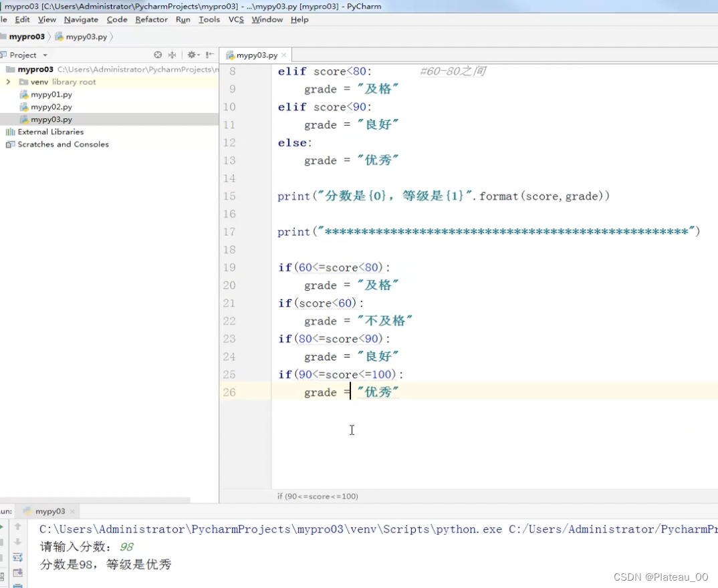Open the Run menu

(x=183, y=19)
